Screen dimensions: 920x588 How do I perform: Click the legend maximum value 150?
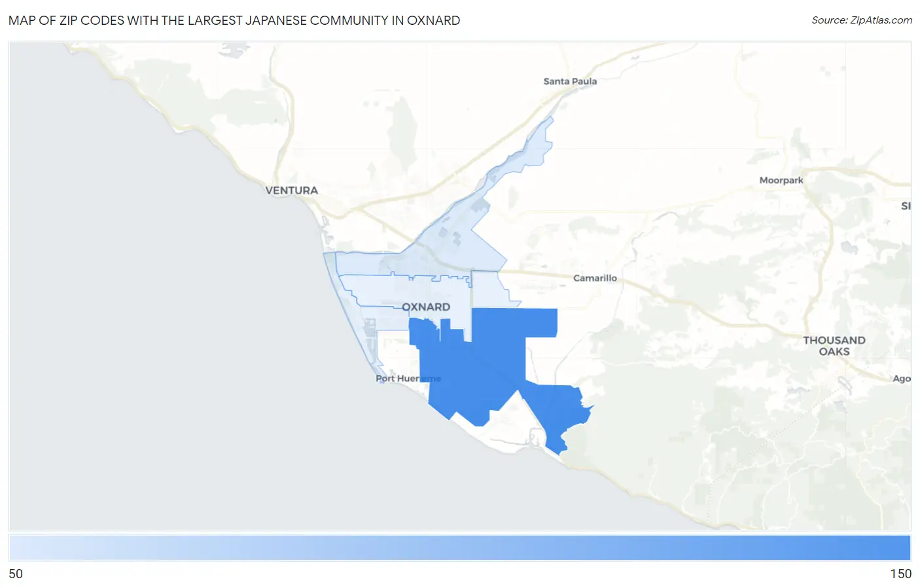click(900, 574)
